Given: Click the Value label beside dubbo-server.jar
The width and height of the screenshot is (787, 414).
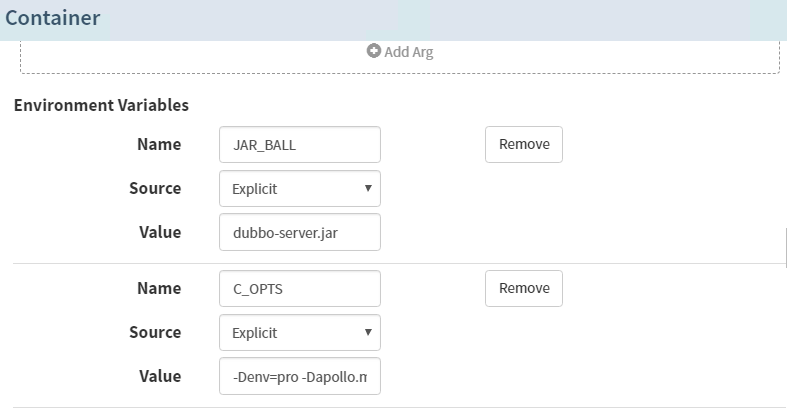Looking at the screenshot, I should pos(160,232).
